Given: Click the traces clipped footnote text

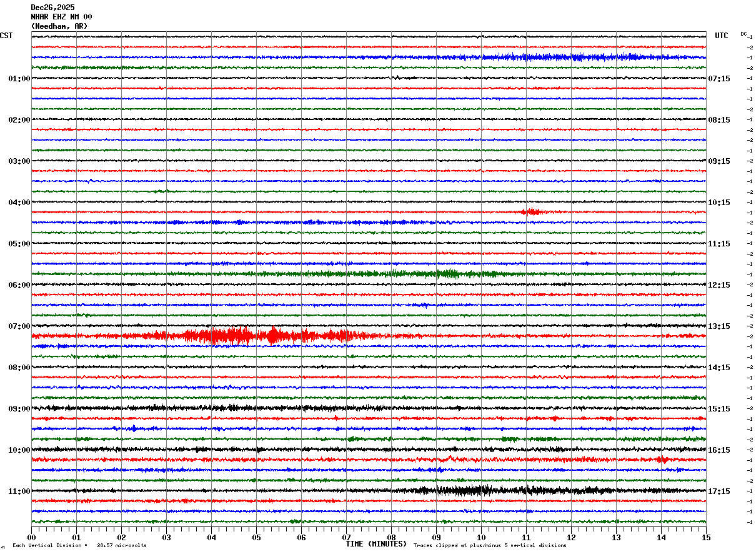Looking at the screenshot, I should pos(490,546).
